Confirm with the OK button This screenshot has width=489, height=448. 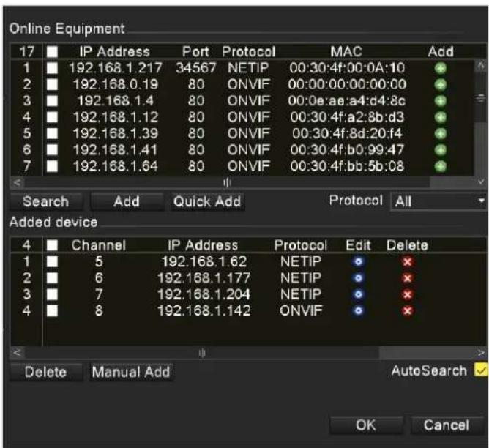point(366,425)
